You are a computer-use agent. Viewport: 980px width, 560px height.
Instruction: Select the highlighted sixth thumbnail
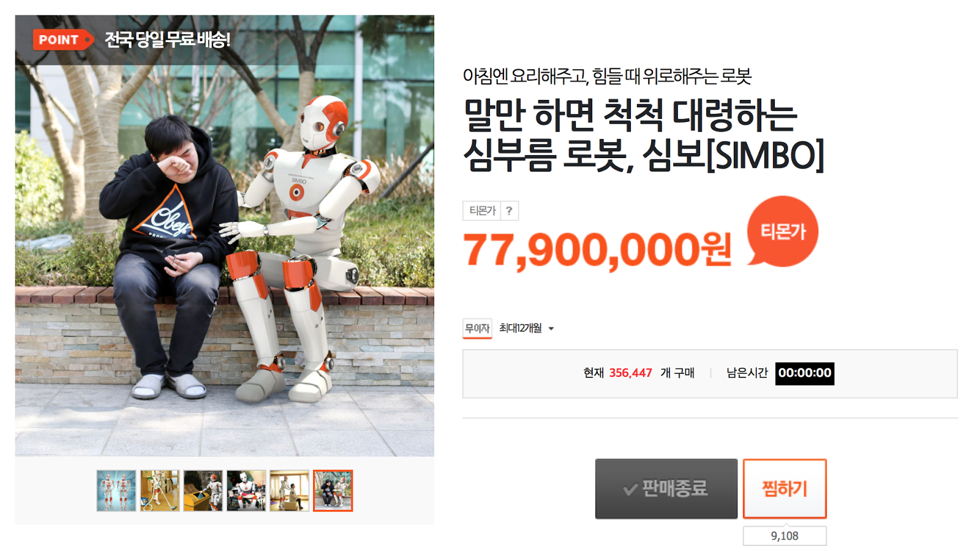coord(333,491)
